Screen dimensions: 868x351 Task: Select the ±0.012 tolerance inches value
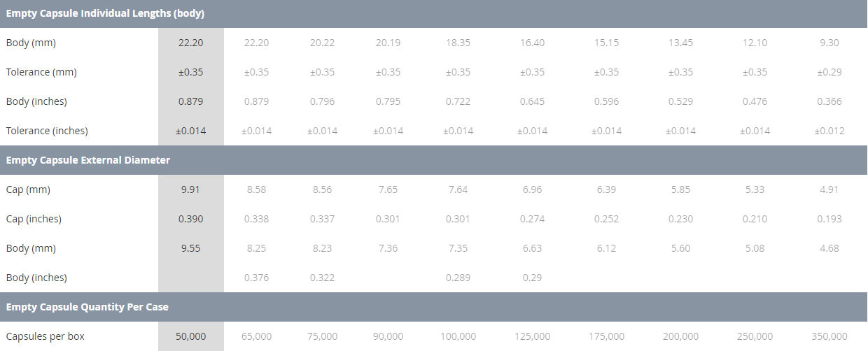pos(829,131)
